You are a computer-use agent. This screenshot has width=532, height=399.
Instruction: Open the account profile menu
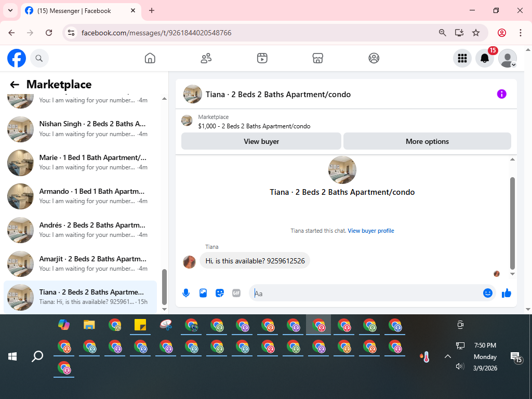507,58
